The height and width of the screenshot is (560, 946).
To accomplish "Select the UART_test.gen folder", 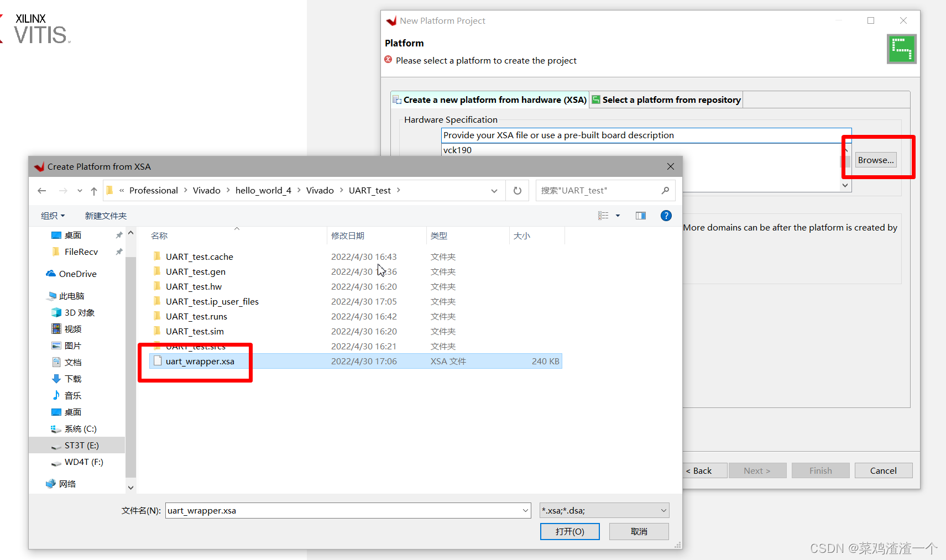I will pyautogui.click(x=356, y=271).
